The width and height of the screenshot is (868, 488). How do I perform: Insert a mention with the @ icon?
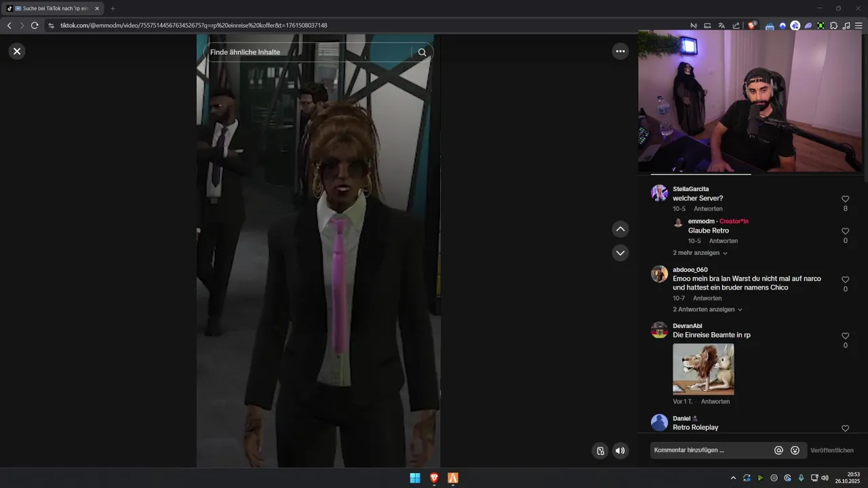click(x=778, y=450)
